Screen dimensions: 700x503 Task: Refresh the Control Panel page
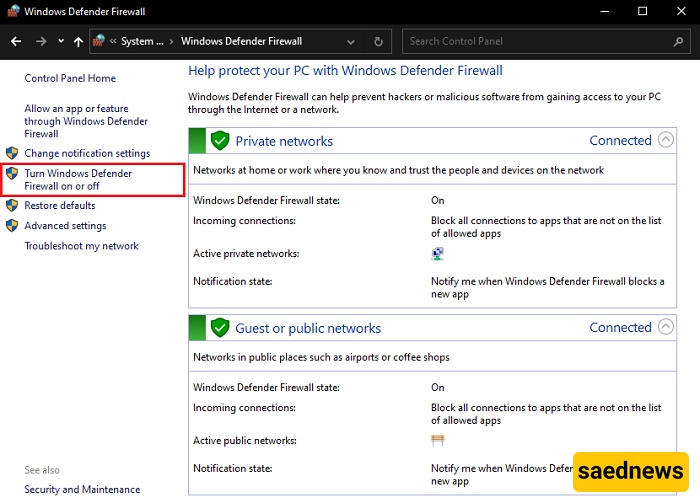[379, 42]
